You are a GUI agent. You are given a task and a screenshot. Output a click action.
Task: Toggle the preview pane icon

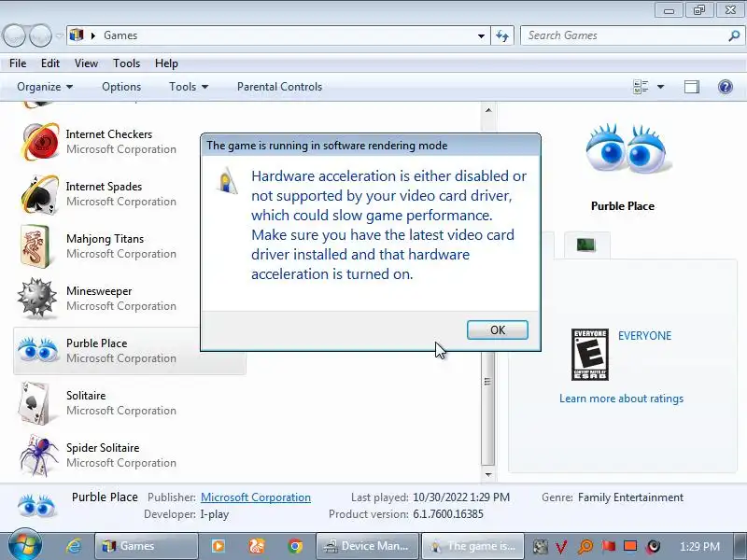[692, 87]
